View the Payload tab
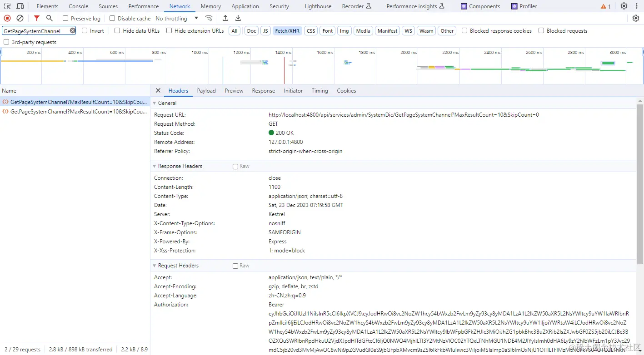The image size is (644, 355). click(206, 91)
